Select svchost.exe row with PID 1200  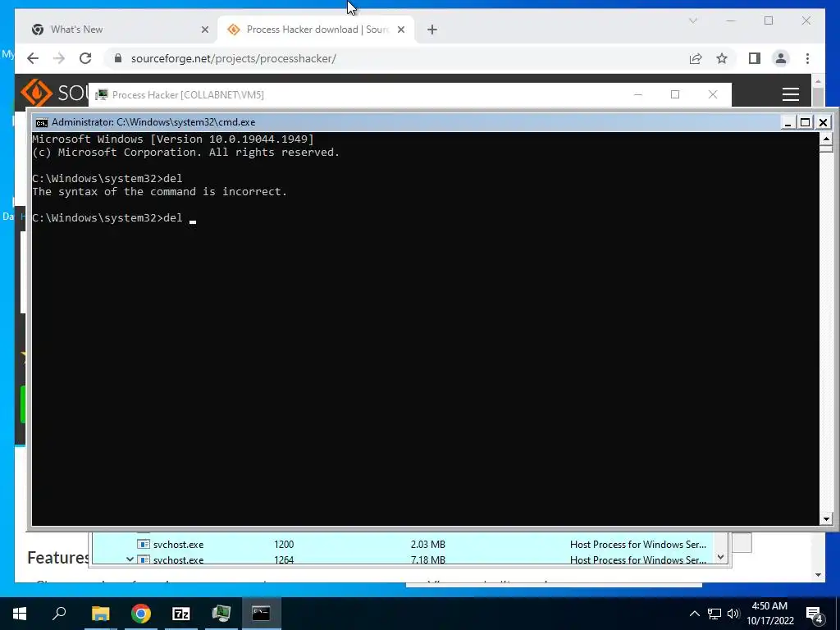click(404, 545)
